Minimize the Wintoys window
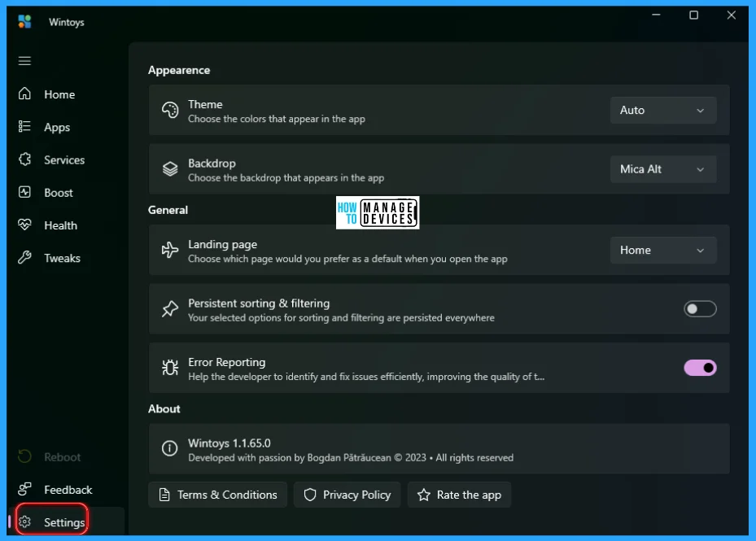 click(656, 15)
